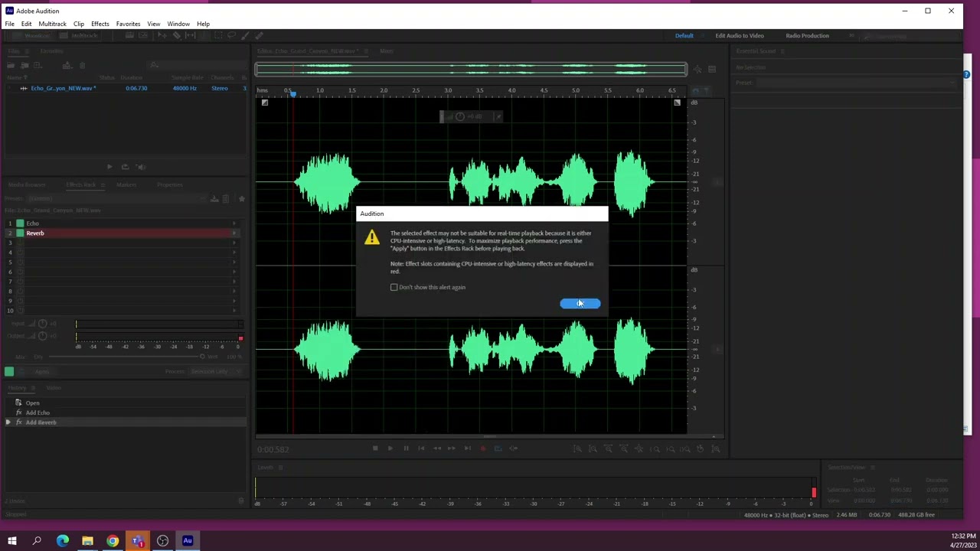Click the delete preset trash icon
This screenshot has width=980, height=551.
[225, 199]
